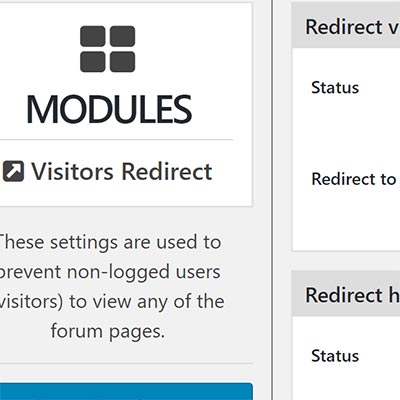Click the 'Redirect to' label
This screenshot has width=400, height=400.
click(354, 179)
